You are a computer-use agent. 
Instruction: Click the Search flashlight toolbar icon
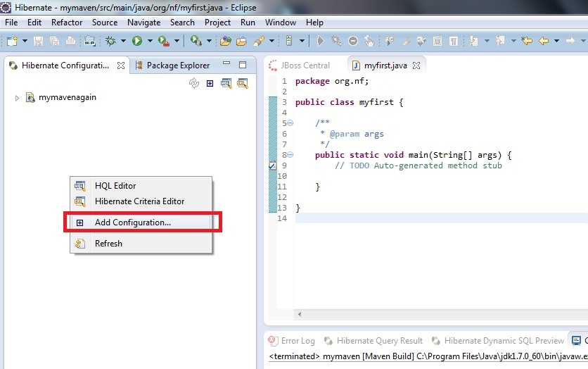coord(259,41)
